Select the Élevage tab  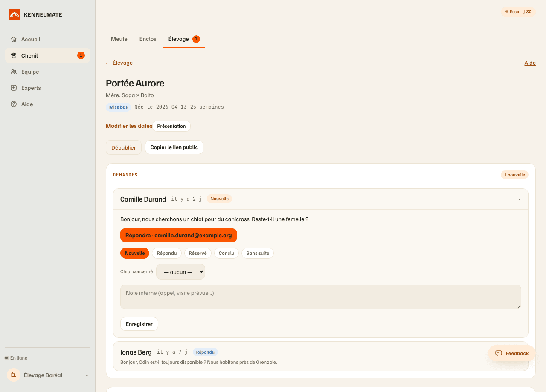pyautogui.click(x=184, y=39)
